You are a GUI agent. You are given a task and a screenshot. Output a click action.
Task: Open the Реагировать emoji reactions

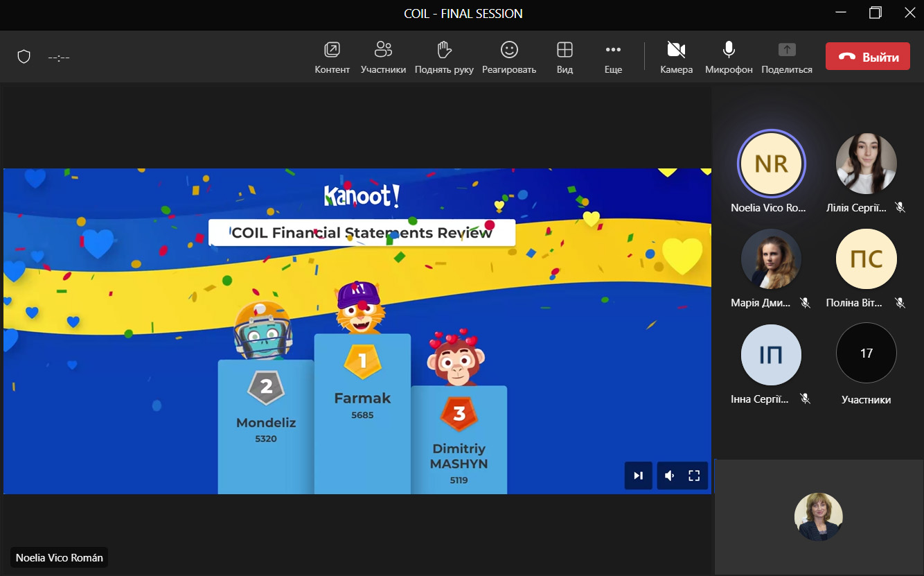[509, 57]
